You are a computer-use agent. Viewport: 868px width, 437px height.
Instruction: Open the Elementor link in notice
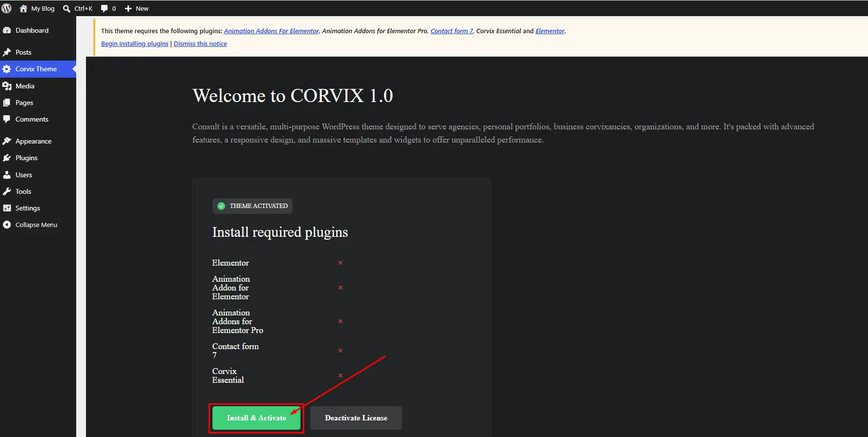[550, 31]
